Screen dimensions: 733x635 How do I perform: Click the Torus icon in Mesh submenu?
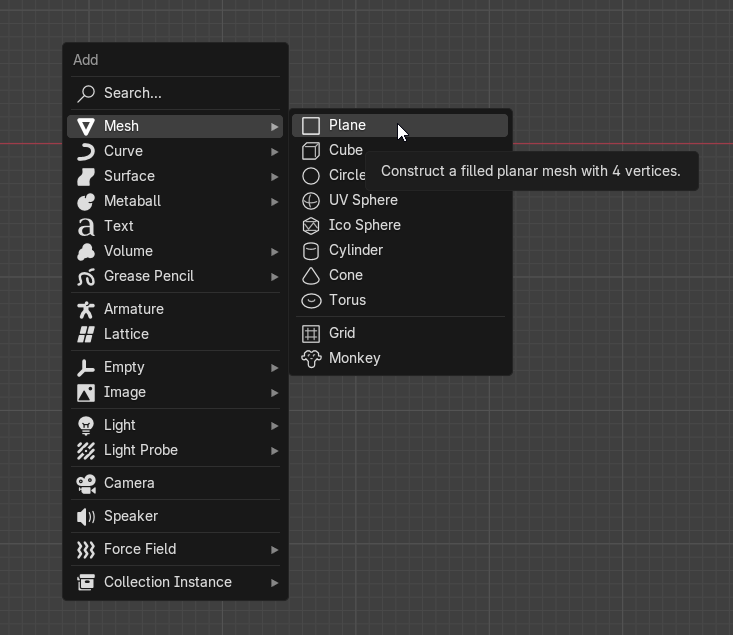(311, 300)
